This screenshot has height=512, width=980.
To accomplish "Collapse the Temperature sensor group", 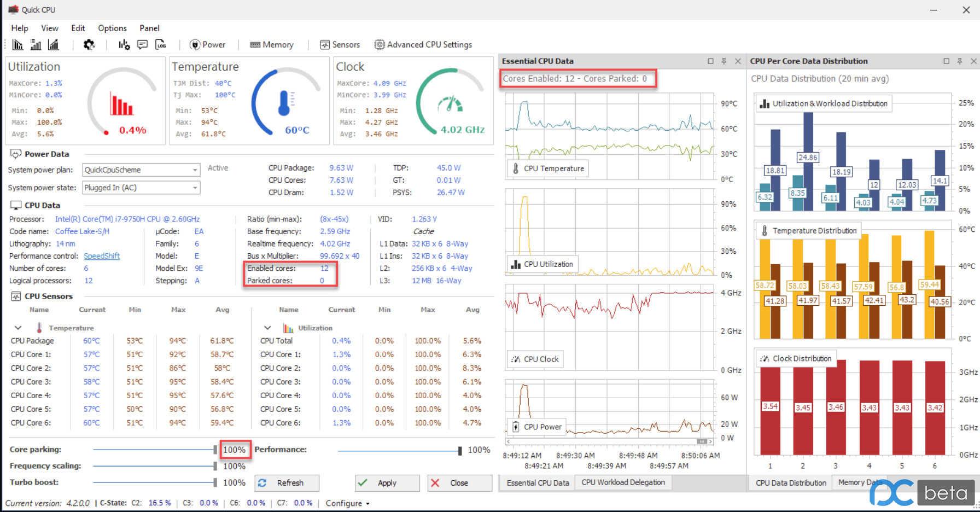I will click(x=18, y=328).
